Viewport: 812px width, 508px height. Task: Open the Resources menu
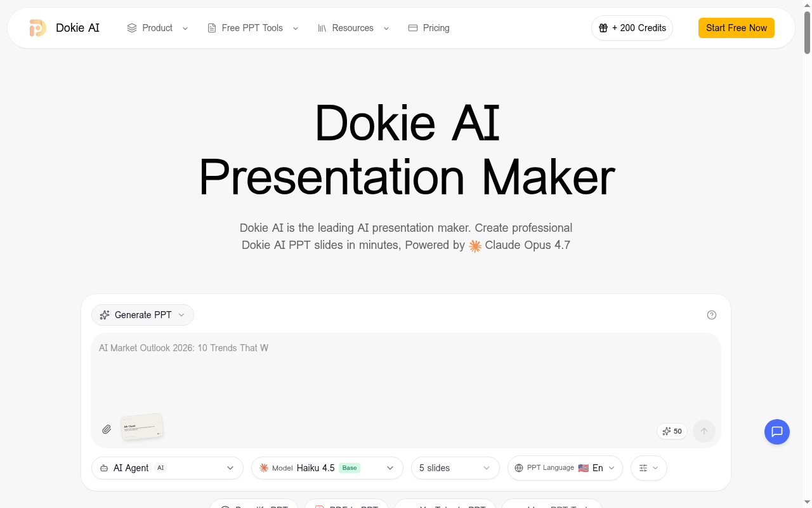[353, 28]
